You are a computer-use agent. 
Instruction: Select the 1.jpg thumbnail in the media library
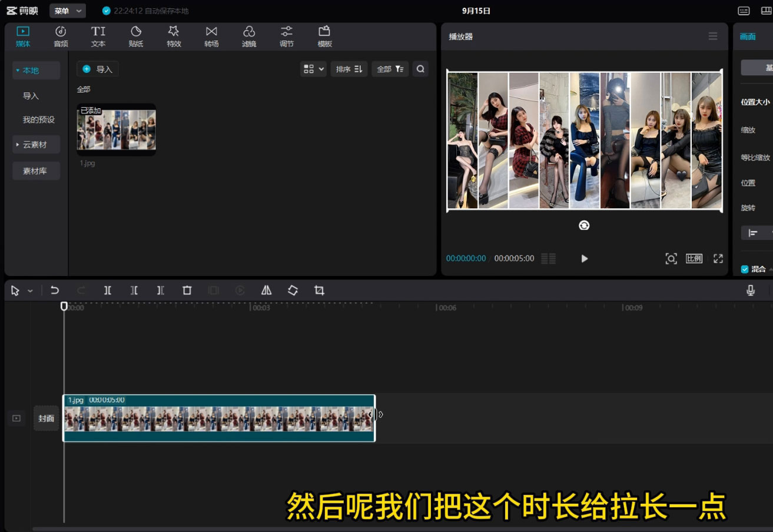point(116,129)
